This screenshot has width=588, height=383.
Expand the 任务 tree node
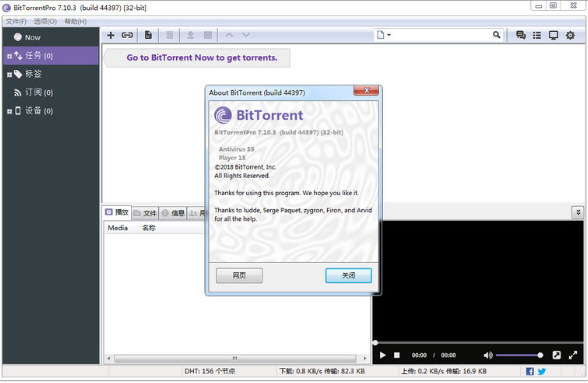click(9, 56)
